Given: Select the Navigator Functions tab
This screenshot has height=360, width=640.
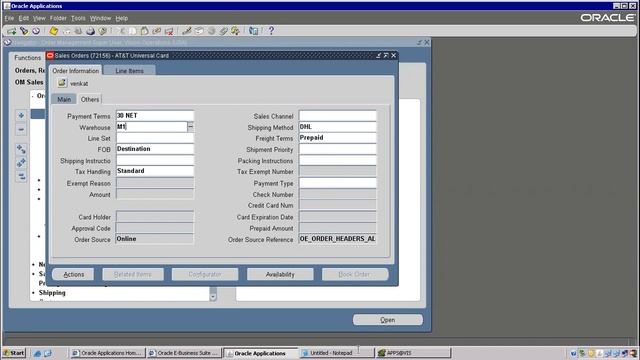Looking at the screenshot, I should coord(27,58).
